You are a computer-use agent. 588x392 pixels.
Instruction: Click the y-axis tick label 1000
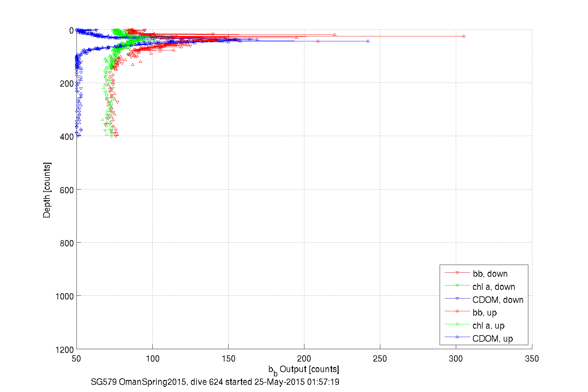tap(65, 296)
